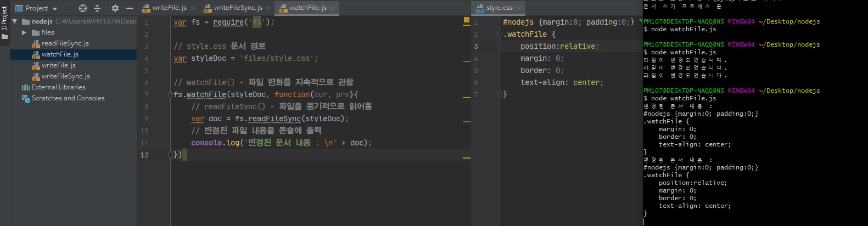Image resolution: width=868 pixels, height=226 pixels.
Task: Open Project panel settings gear
Action: (115, 8)
